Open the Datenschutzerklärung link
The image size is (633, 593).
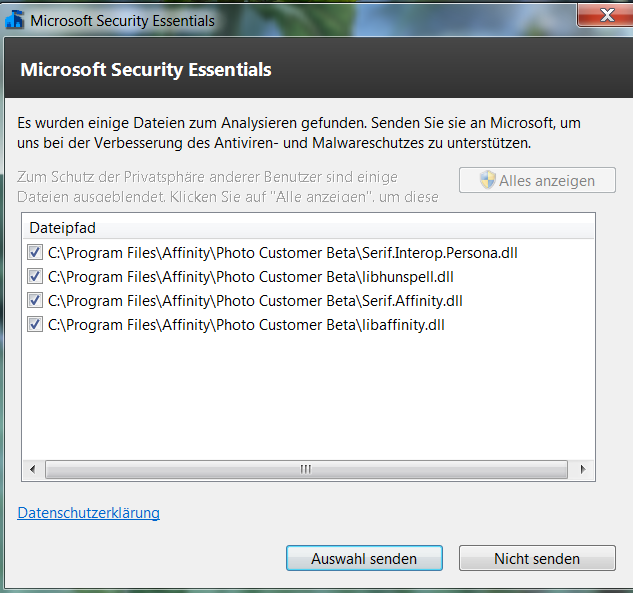tap(88, 513)
